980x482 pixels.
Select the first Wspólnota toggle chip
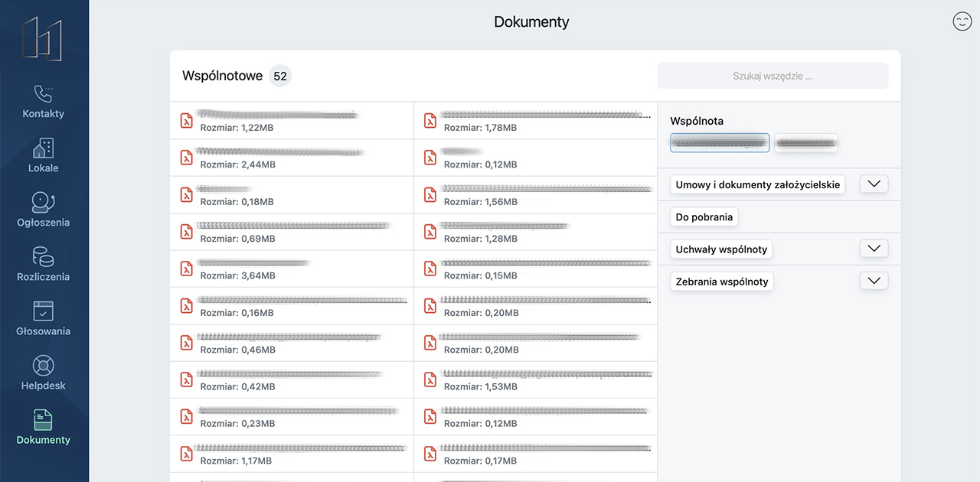[719, 143]
